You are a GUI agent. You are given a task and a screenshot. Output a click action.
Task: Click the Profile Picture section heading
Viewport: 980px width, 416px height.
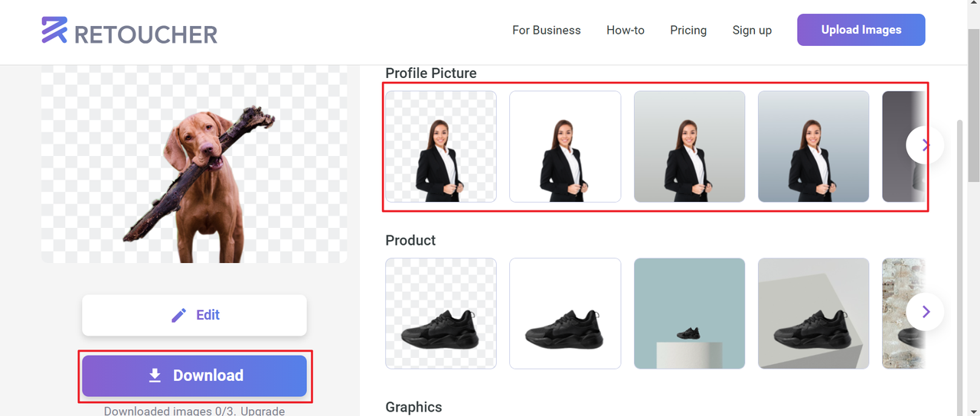tap(431, 73)
